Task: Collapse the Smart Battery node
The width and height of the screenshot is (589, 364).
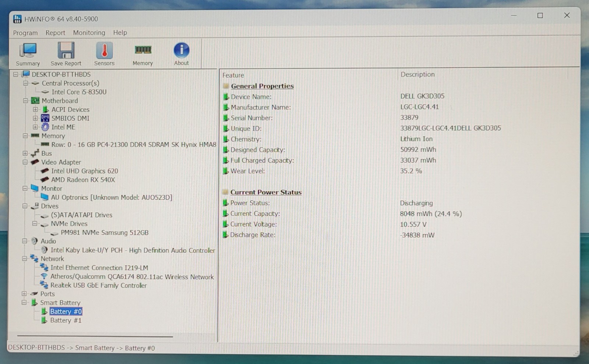Action: pos(24,303)
